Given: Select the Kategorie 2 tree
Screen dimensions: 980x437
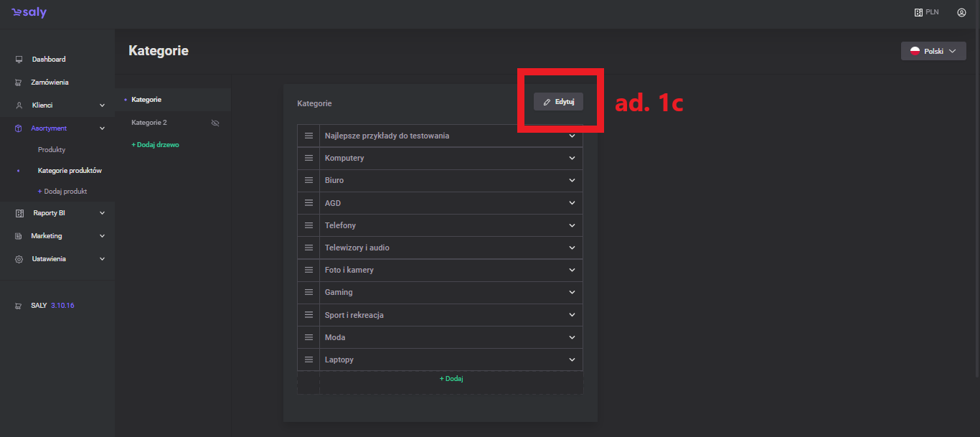Looking at the screenshot, I should (x=149, y=123).
